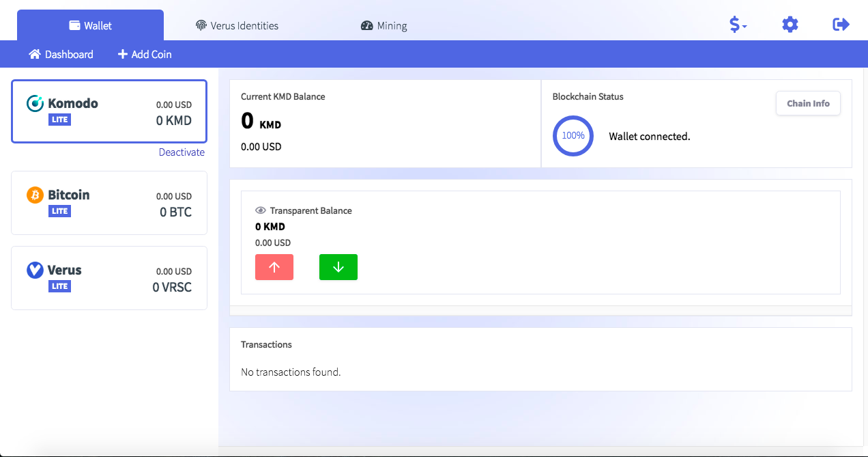Click the Bitcoin logo icon
Viewport: 868px width, 457px height.
coord(35,195)
